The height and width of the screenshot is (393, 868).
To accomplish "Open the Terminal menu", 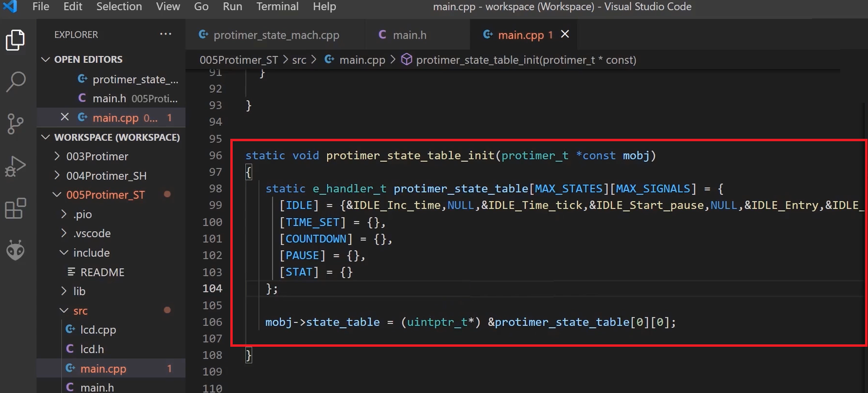I will pyautogui.click(x=277, y=7).
